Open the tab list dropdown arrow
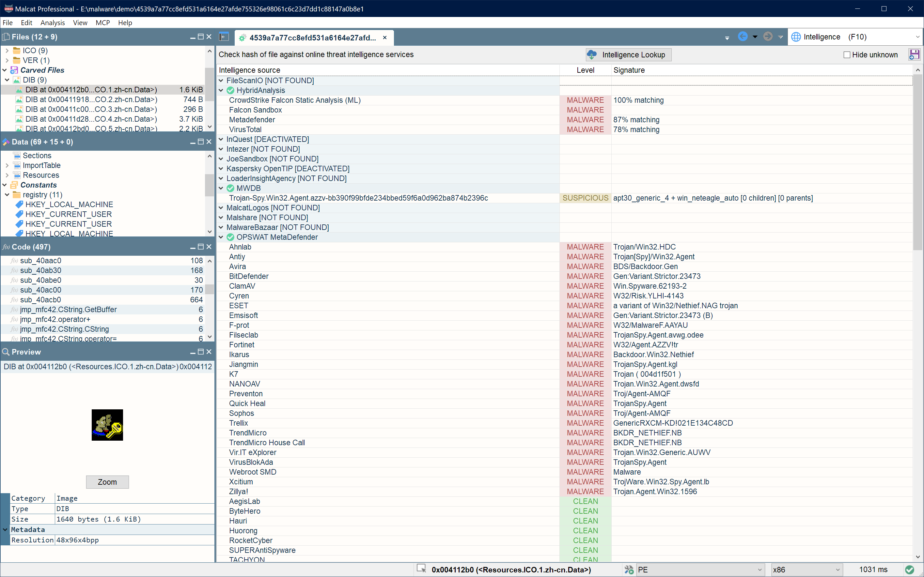 point(727,38)
